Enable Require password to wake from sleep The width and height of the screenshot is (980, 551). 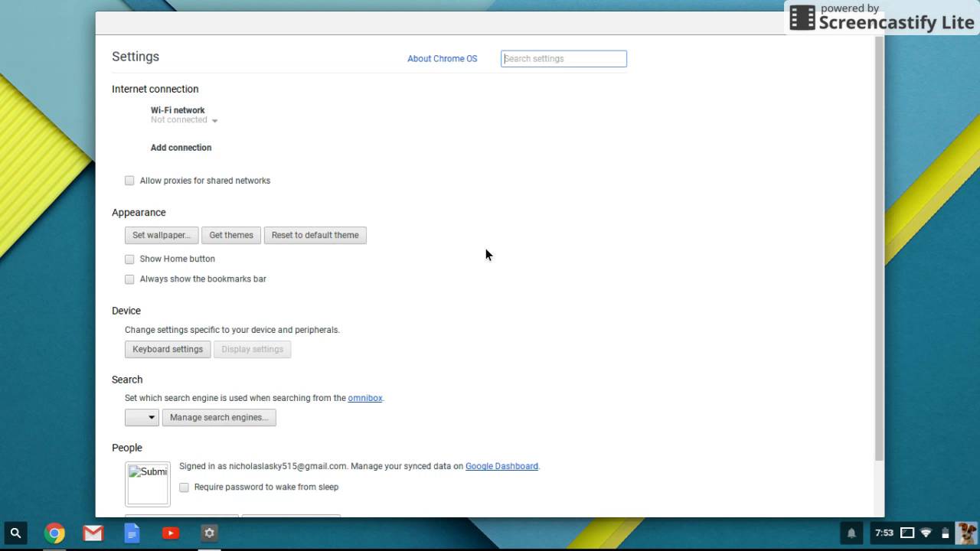[184, 487]
